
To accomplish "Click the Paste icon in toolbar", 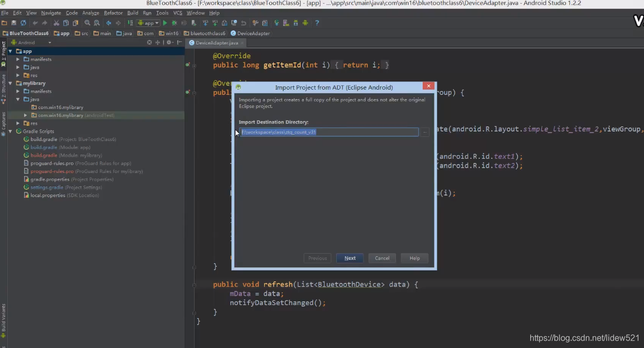I will [75, 23].
